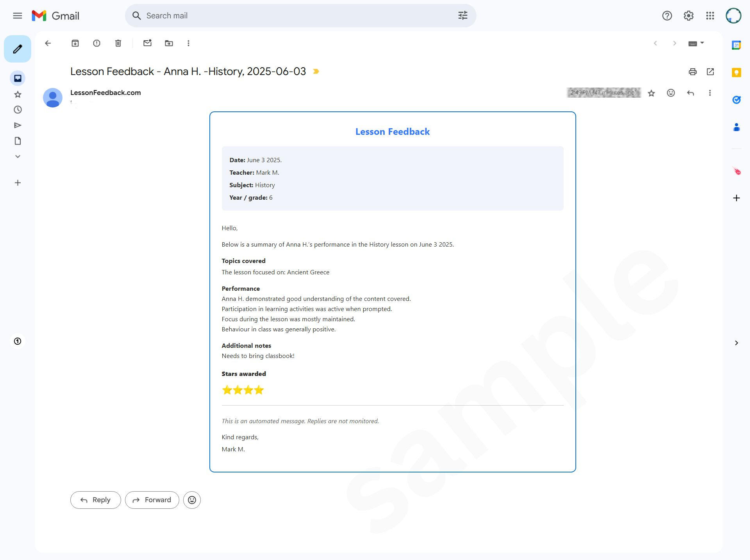Open Google Tasks side panel
Screen dimensions: 750x560
click(x=736, y=100)
